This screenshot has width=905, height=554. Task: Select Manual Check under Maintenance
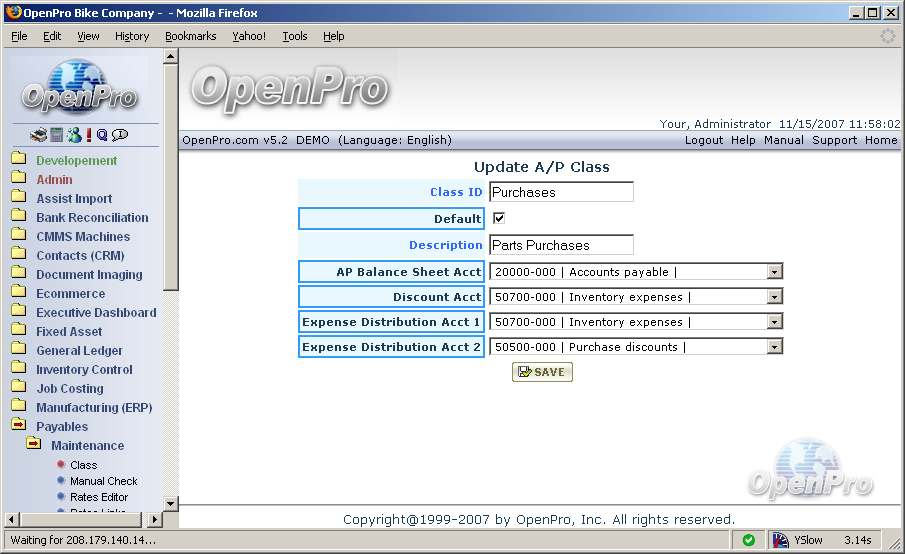[x=103, y=481]
